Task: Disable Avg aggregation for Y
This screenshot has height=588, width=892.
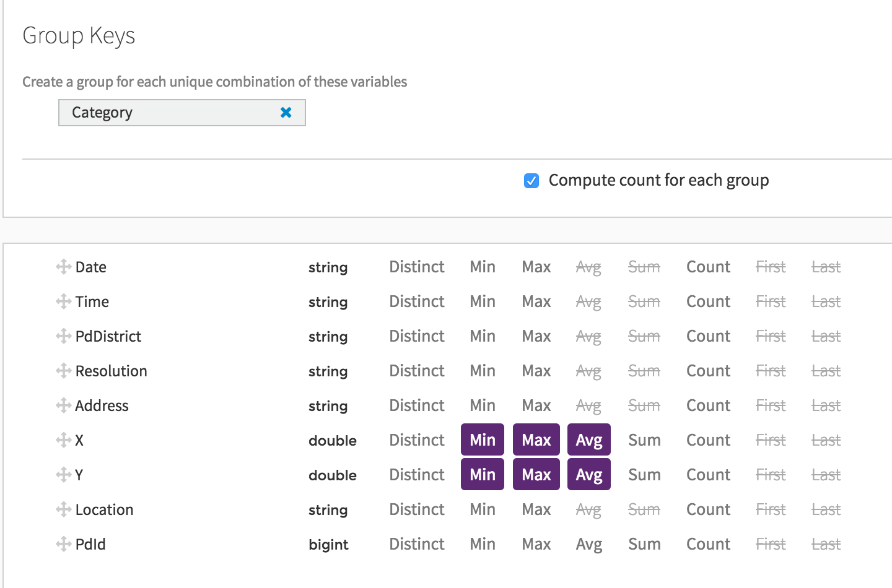Action: point(589,474)
